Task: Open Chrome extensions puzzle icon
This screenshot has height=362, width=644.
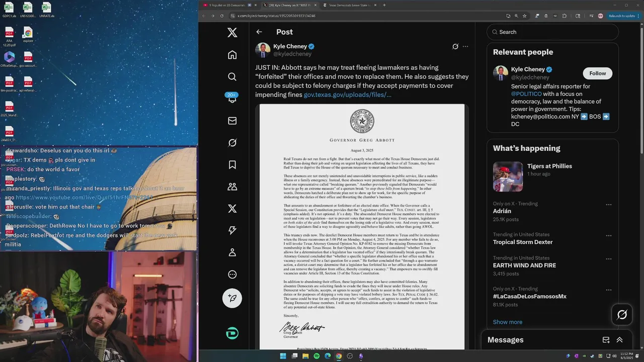Action: [x=564, y=16]
